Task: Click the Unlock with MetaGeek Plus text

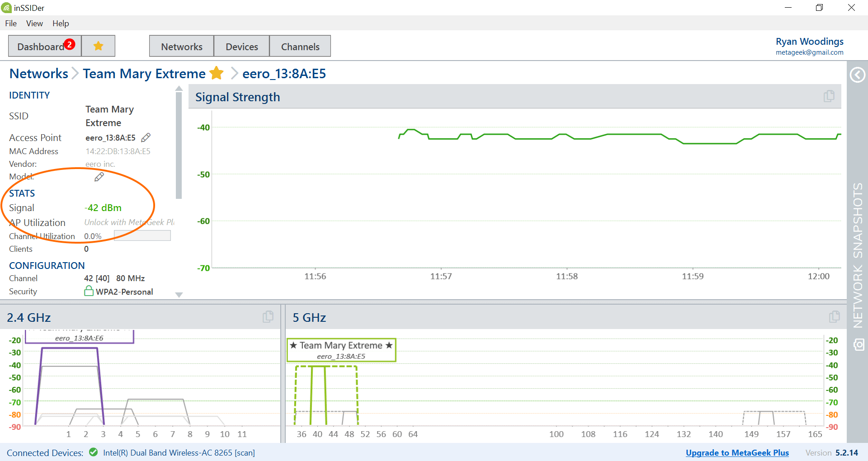Action: pos(129,222)
